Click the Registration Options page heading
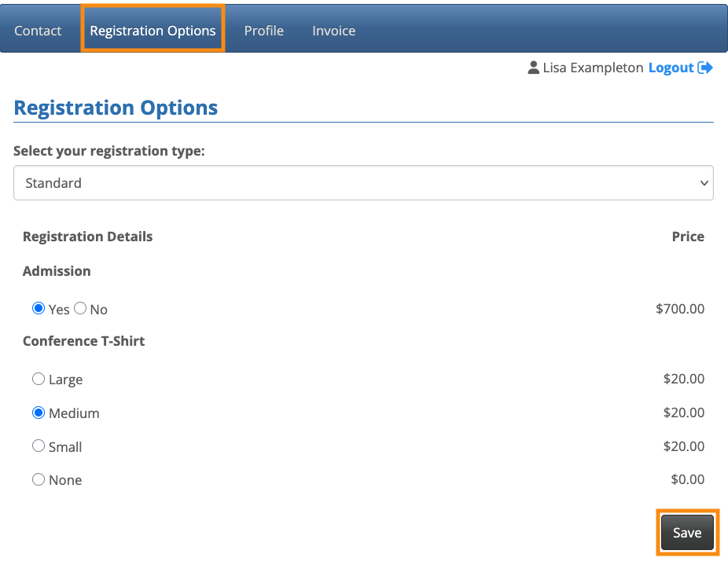The height and width of the screenshot is (576, 728). (x=116, y=108)
